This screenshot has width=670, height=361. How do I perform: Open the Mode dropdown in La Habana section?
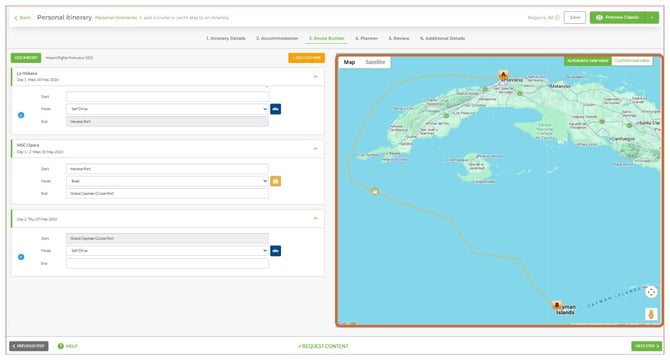pyautogui.click(x=168, y=109)
